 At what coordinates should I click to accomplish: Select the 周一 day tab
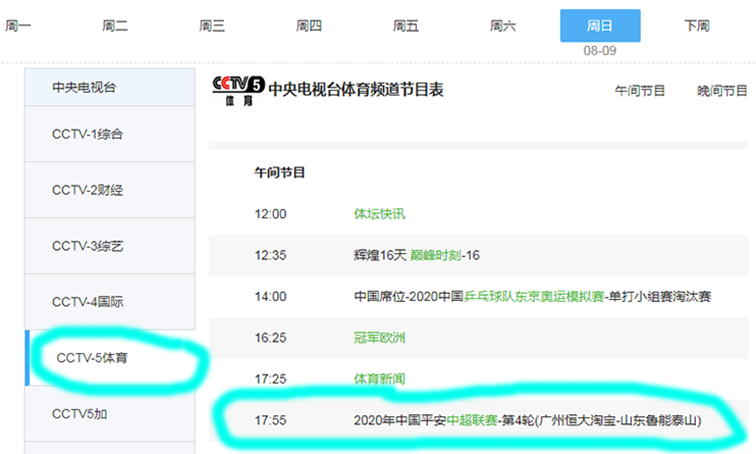click(x=18, y=26)
